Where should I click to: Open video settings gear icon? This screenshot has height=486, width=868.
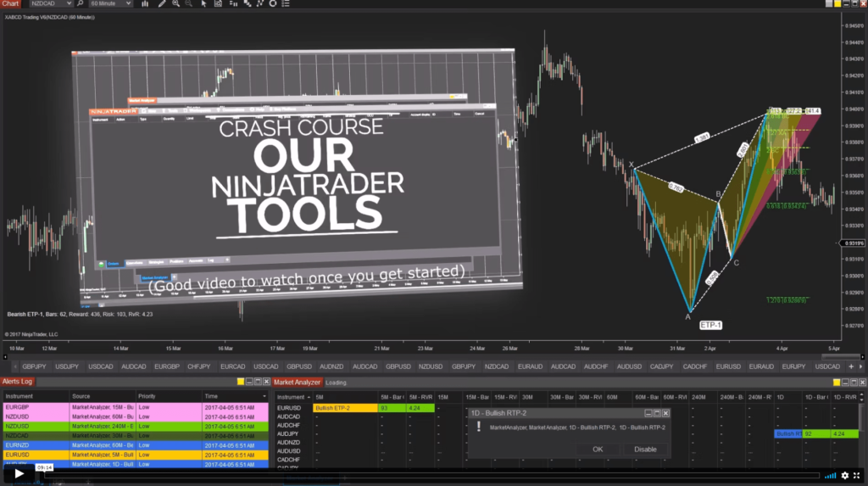click(845, 476)
